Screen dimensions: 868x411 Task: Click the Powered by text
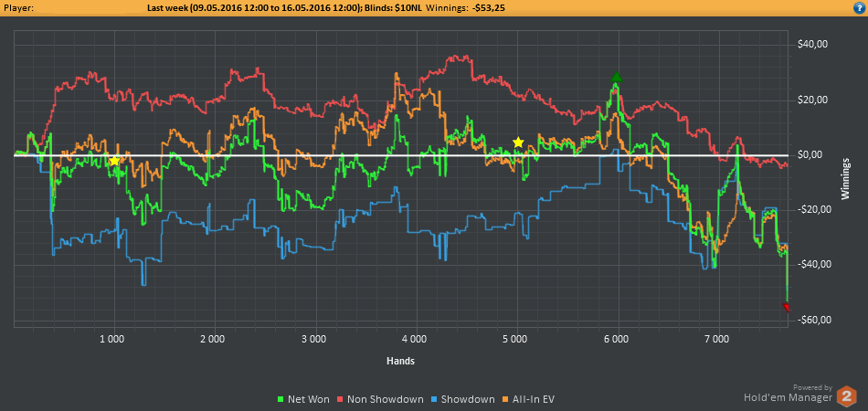tap(812, 387)
